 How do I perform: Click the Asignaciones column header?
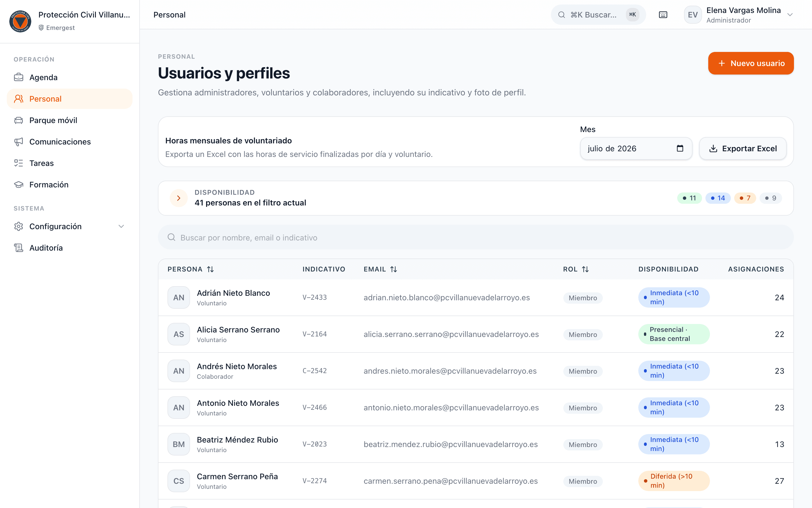click(756, 269)
